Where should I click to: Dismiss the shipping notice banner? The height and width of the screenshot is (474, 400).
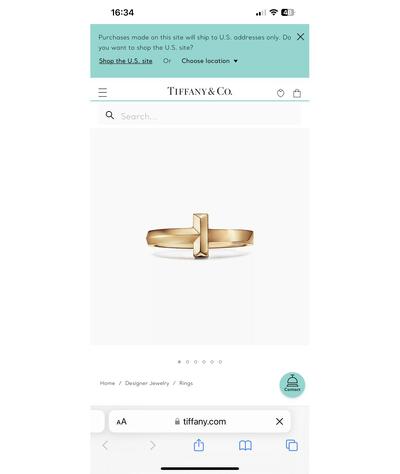pos(300,37)
